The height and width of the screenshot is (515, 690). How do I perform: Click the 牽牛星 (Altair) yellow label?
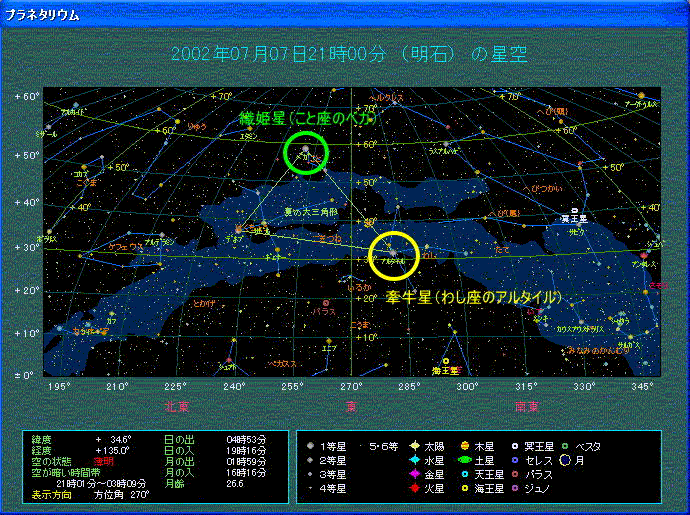tap(463, 297)
